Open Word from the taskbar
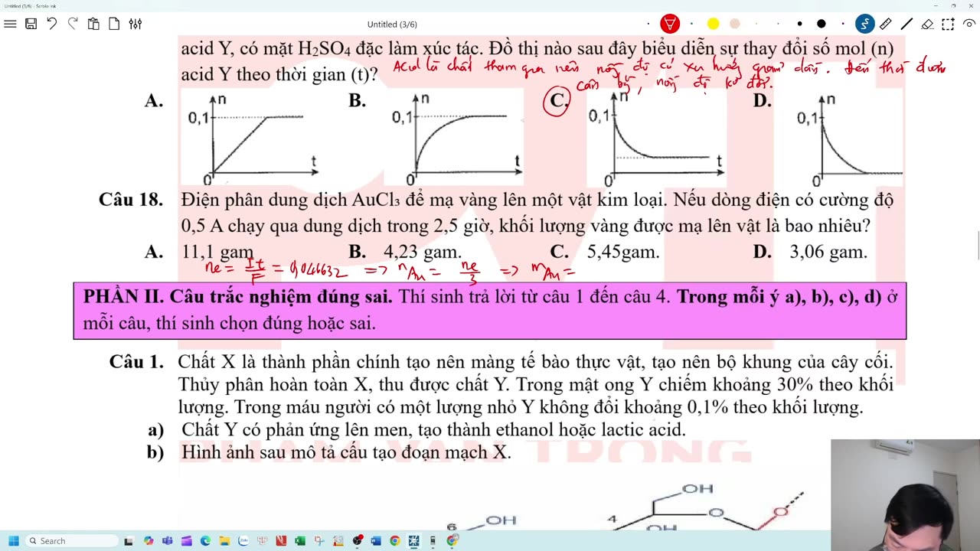 pos(376,541)
